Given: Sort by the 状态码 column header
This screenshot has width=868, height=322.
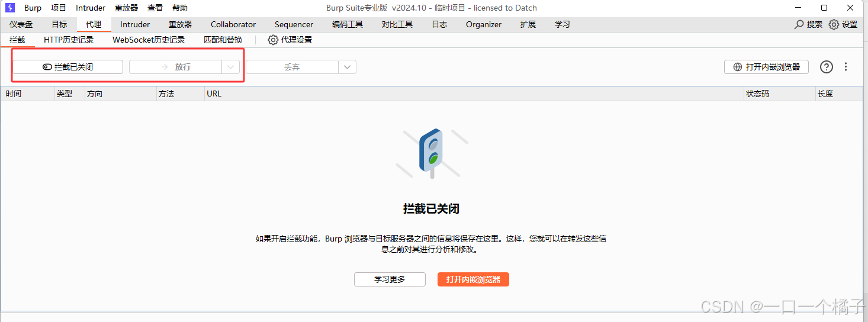Looking at the screenshot, I should pyautogui.click(x=780, y=94).
